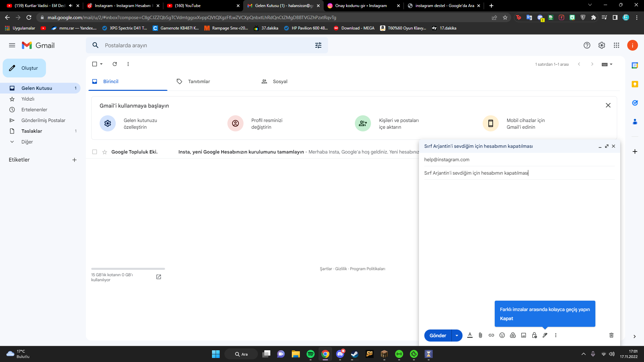
Task: Open the insert emoji picker
Action: (502, 335)
